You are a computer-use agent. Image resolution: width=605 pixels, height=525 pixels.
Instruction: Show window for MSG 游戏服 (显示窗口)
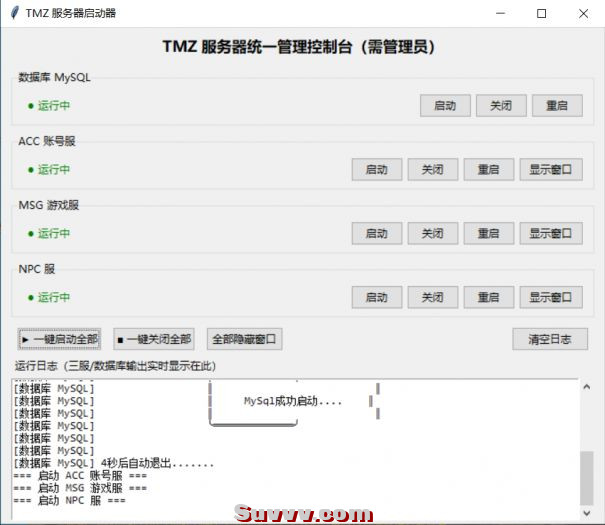(551, 233)
